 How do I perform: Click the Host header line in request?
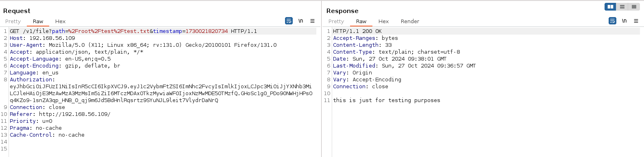pos(42,38)
